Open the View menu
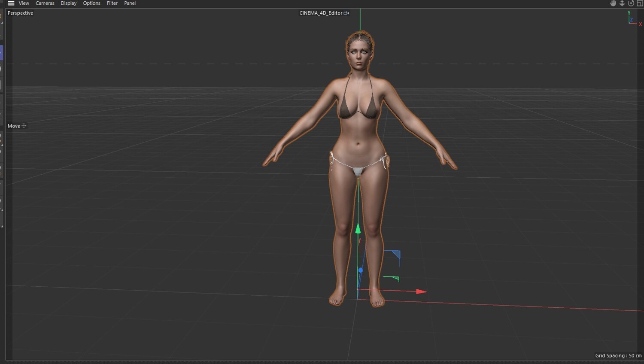This screenshot has width=644, height=364. 24,3
